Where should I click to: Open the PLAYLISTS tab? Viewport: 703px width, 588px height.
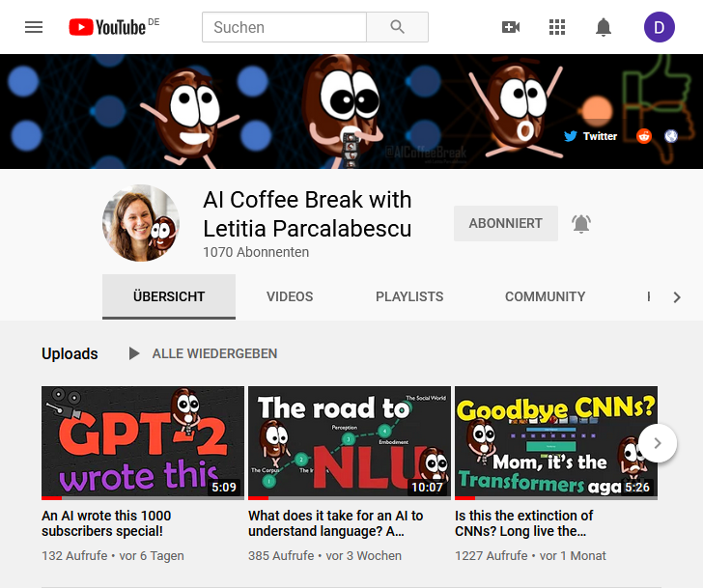click(x=409, y=296)
